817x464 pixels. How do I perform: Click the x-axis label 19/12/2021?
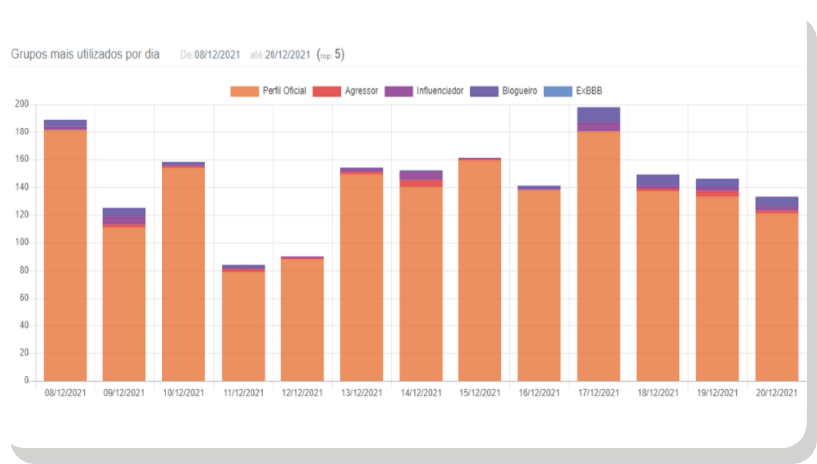point(717,393)
